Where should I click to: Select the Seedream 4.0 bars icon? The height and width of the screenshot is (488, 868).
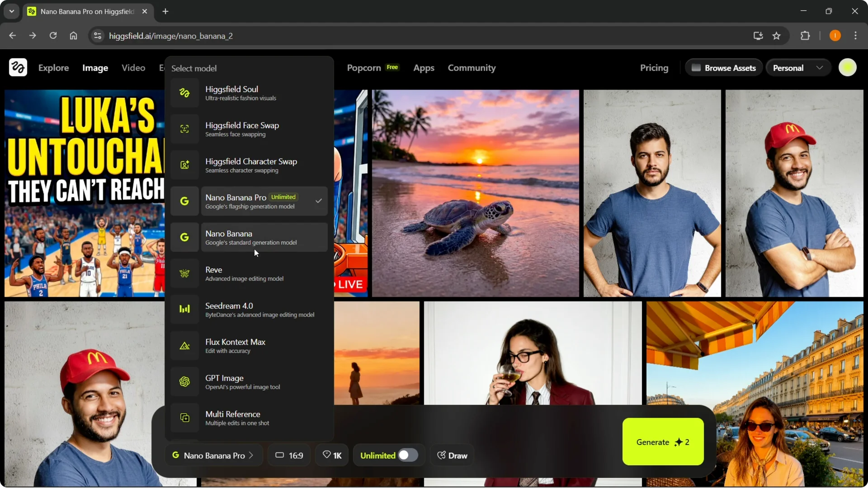[x=184, y=310]
